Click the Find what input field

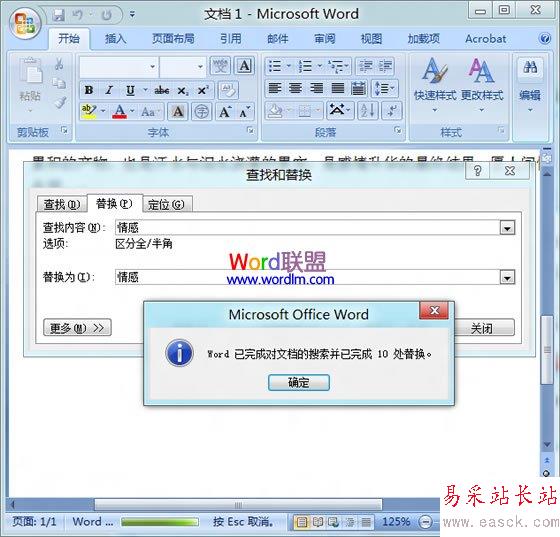(308, 227)
